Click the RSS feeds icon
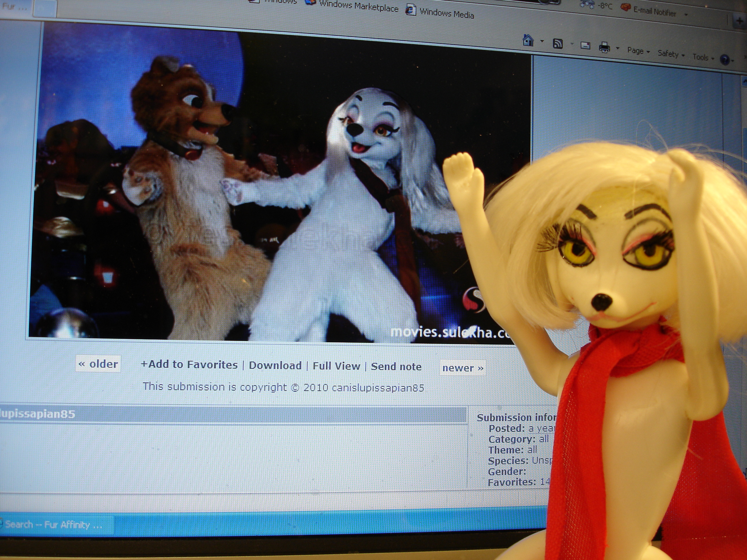 (557, 43)
